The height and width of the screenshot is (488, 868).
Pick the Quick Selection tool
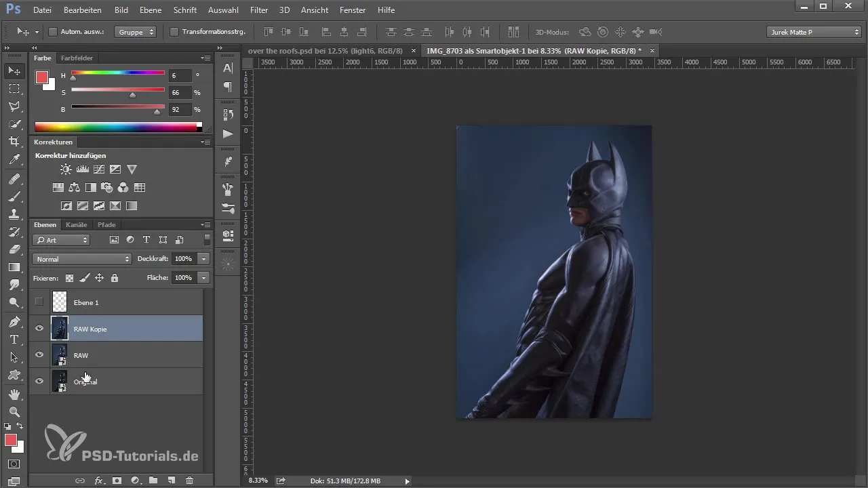click(14, 124)
